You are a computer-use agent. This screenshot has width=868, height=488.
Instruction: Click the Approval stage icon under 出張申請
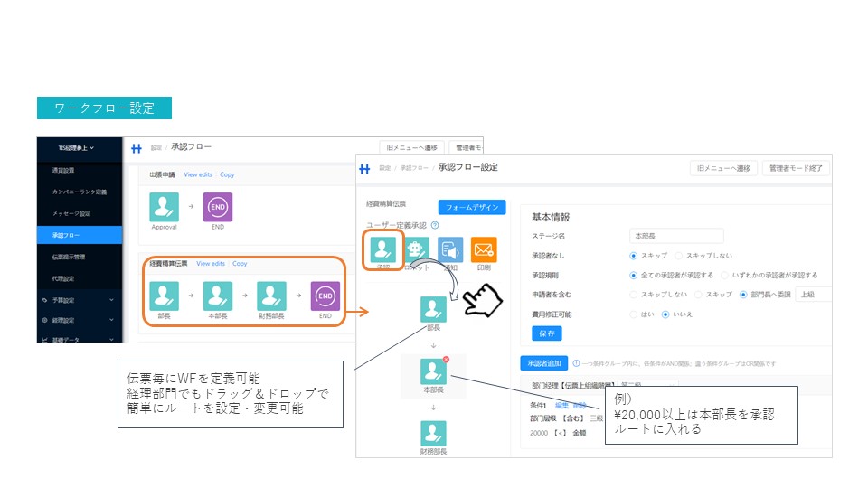[164, 207]
